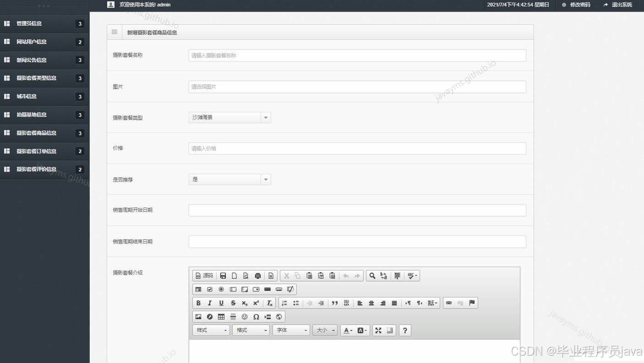
Task: Insert an Image Button from editor toolbar
Action: click(279, 289)
